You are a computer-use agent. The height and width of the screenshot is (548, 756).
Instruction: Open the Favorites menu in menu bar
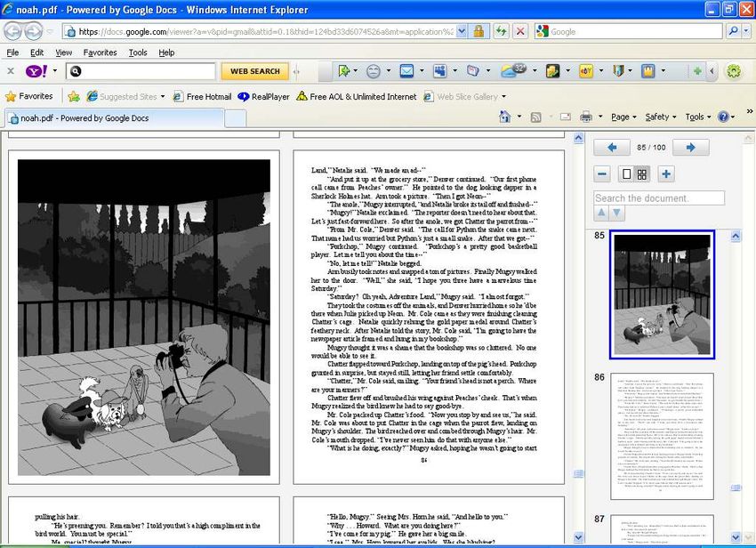click(100, 52)
